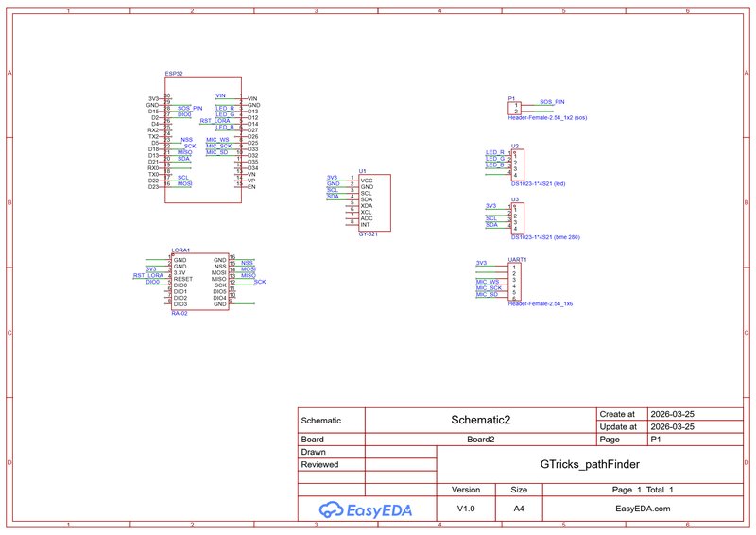Click the 'EasyEDA.com' text in title block
This screenshot has height=535, width=756.
[643, 509]
